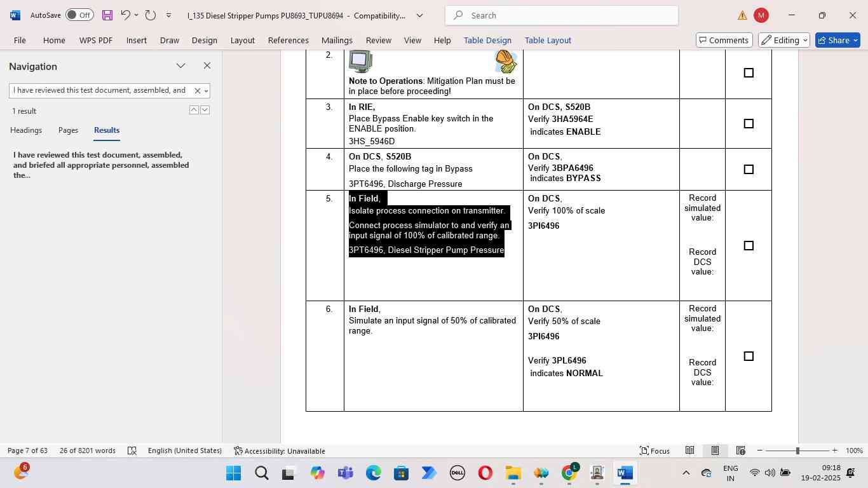Open the Draw tab
The width and height of the screenshot is (868, 488).
point(169,40)
